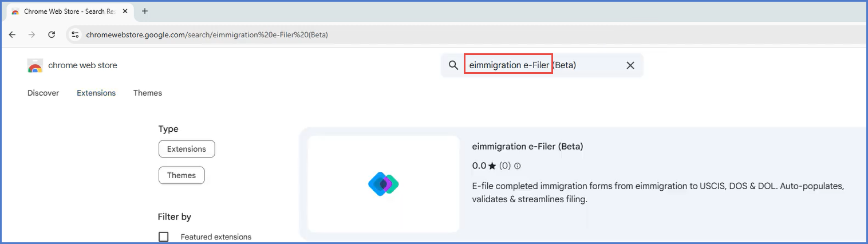
Task: Go to the Discover tab
Action: [43, 93]
